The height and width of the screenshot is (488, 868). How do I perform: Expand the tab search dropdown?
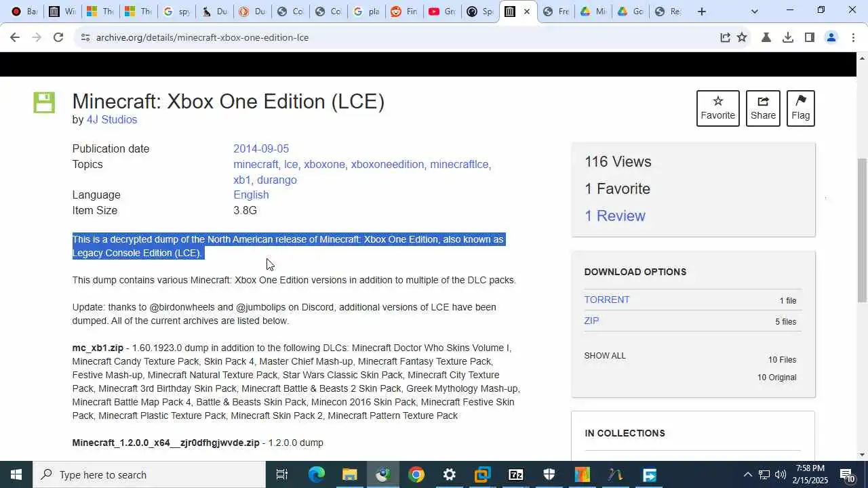point(754,12)
